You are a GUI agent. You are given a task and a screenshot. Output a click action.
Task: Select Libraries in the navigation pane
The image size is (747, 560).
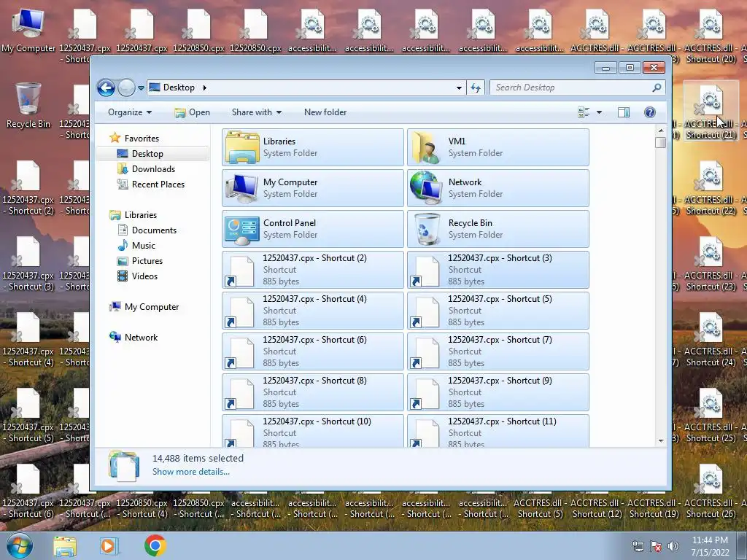141,215
